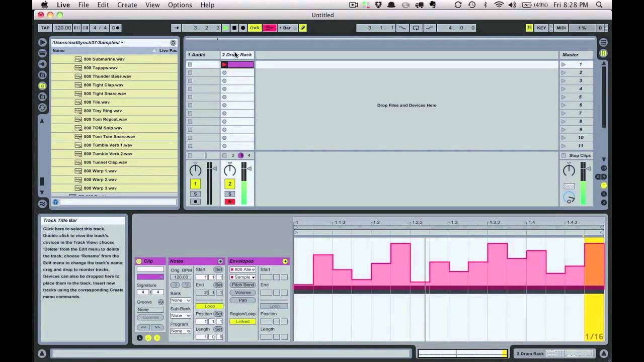Show the Plug-In Device Browser
Screen dimensions: 644x362
point(42,64)
